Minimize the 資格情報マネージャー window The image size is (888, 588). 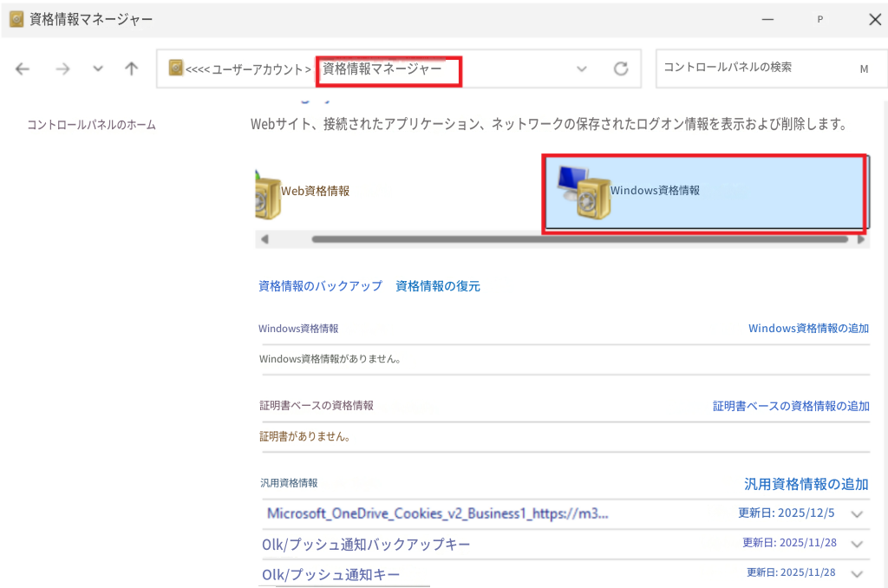coord(768,19)
